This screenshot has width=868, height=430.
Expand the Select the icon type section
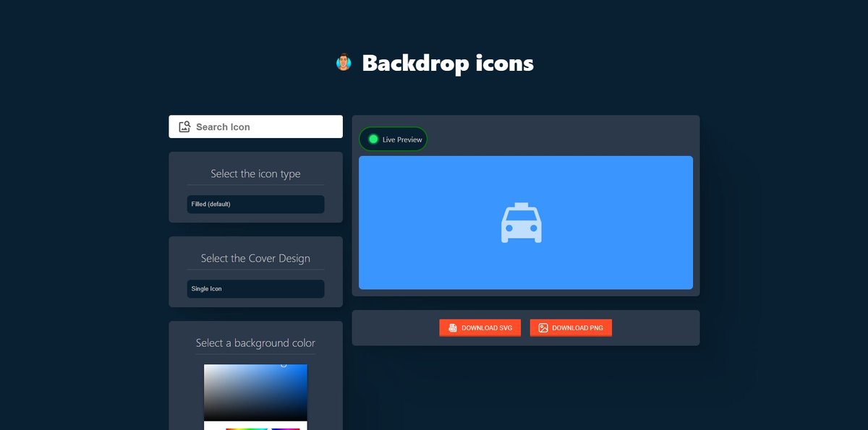coord(255,173)
